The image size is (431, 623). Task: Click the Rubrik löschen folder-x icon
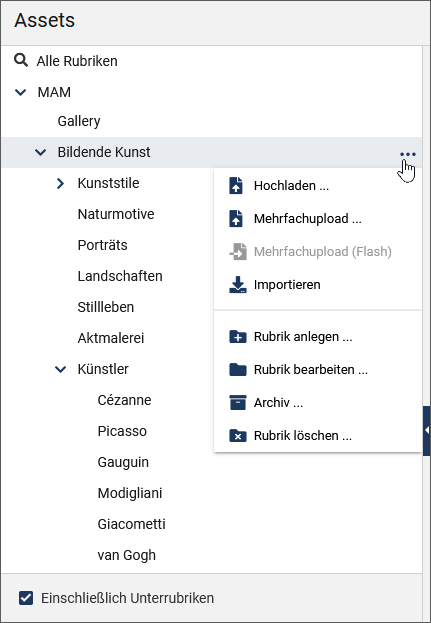coord(238,435)
